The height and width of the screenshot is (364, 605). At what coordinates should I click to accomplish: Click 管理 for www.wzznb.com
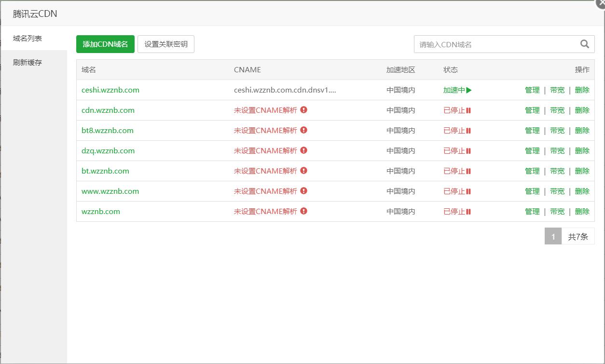532,191
